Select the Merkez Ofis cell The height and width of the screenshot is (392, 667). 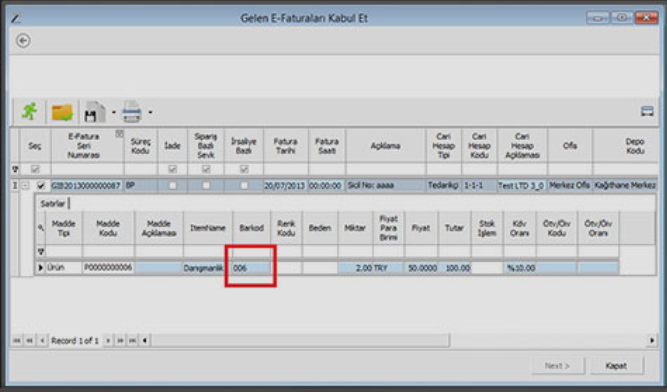coord(570,186)
